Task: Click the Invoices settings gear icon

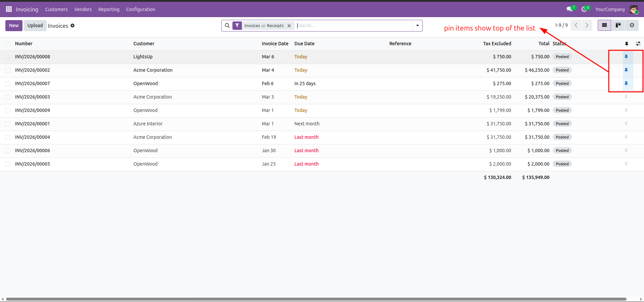Action: [x=72, y=26]
